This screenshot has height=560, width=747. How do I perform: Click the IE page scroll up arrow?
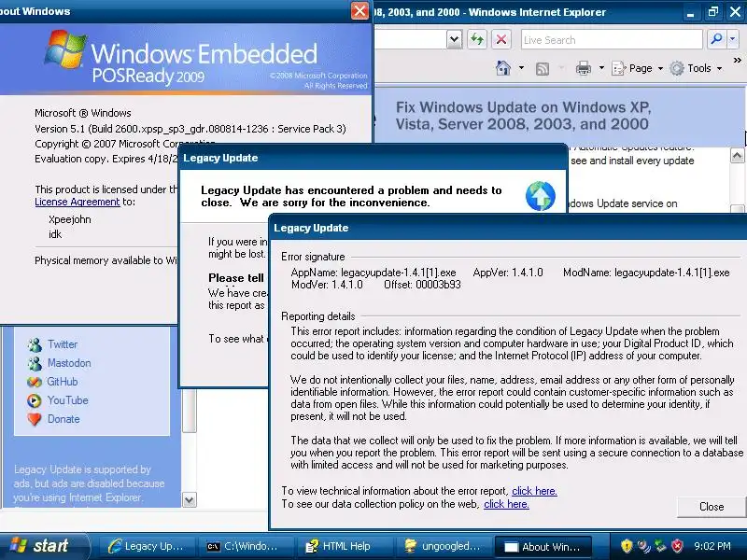click(737, 155)
